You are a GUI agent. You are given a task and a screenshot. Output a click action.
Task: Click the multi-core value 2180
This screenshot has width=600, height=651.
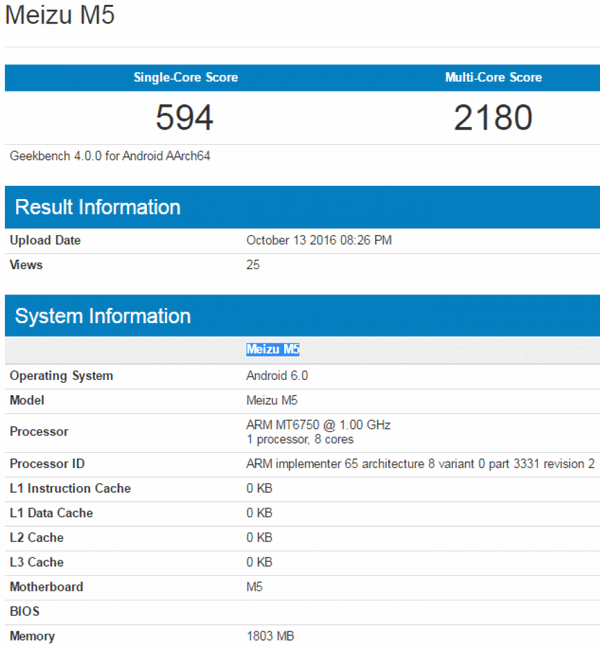pos(493,117)
